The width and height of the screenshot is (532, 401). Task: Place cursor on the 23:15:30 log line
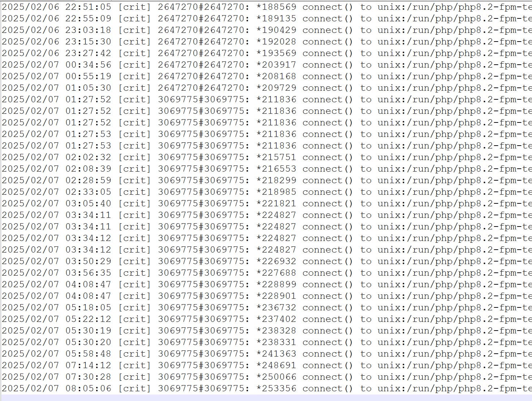click(x=266, y=42)
